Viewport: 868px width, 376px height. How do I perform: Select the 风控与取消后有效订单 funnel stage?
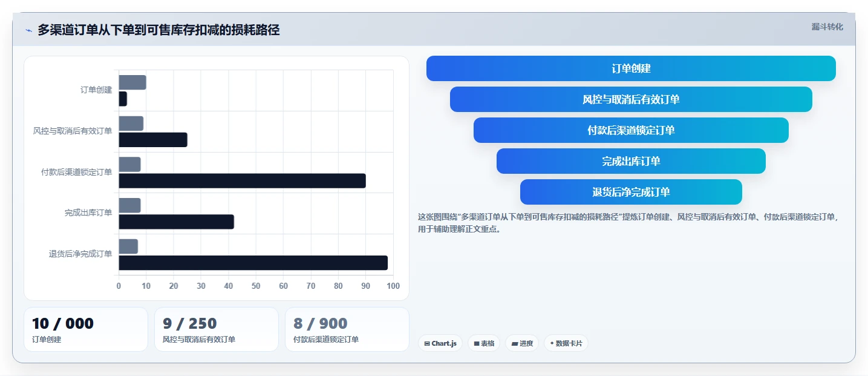click(631, 99)
